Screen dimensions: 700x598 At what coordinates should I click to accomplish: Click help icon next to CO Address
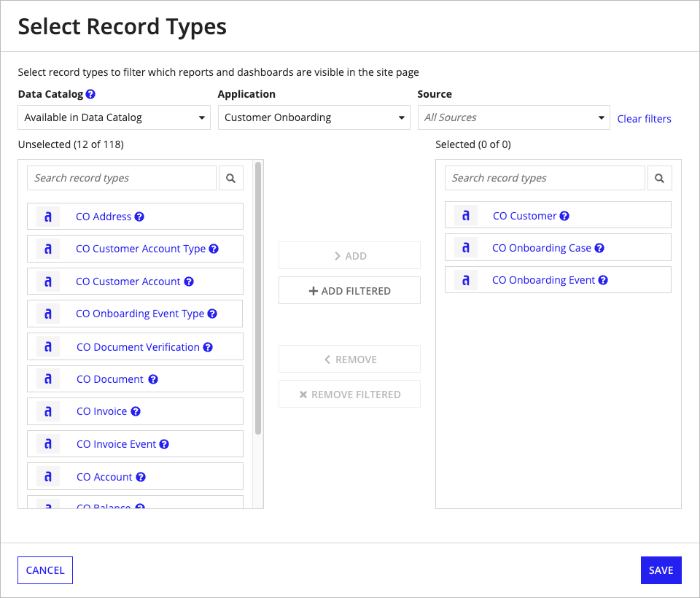tap(139, 217)
